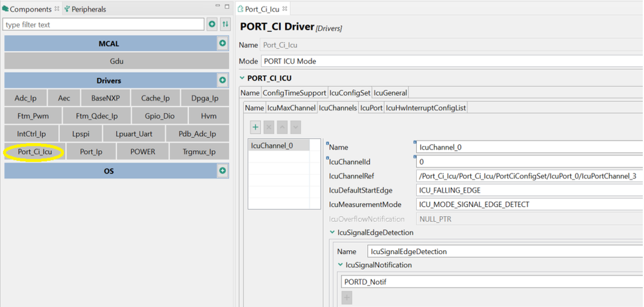Image resolution: width=644 pixels, height=307 pixels.
Task: Minimize the Components panel
Action: point(218,6)
